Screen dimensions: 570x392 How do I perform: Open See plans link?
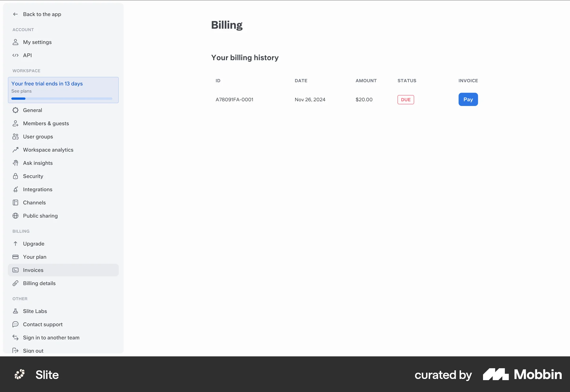tap(21, 91)
